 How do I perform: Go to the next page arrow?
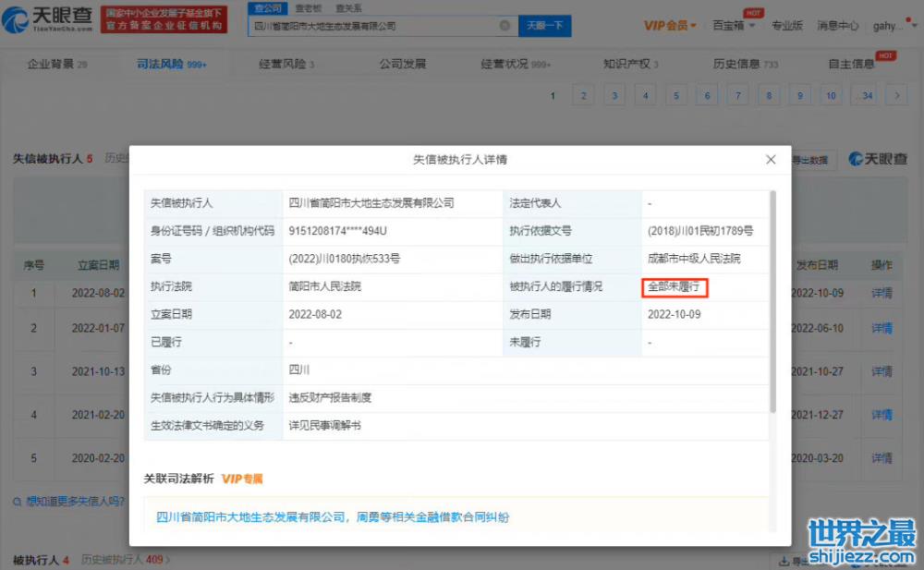(x=895, y=95)
